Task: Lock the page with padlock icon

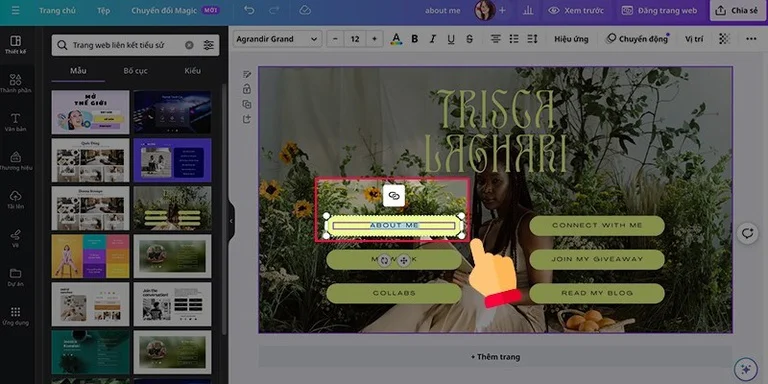Action: pyautogui.click(x=247, y=89)
